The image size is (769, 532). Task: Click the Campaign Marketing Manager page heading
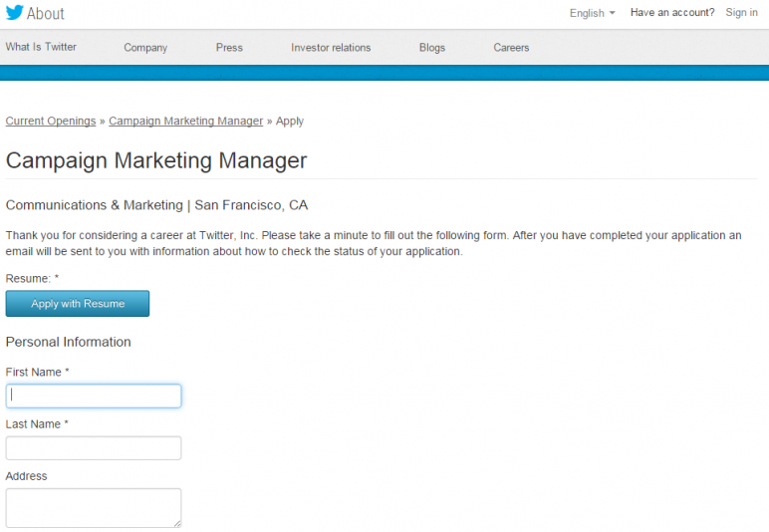pos(156,160)
